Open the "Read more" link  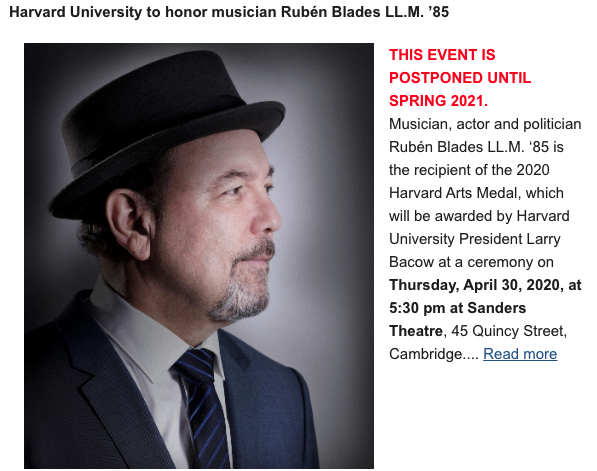click(x=520, y=354)
